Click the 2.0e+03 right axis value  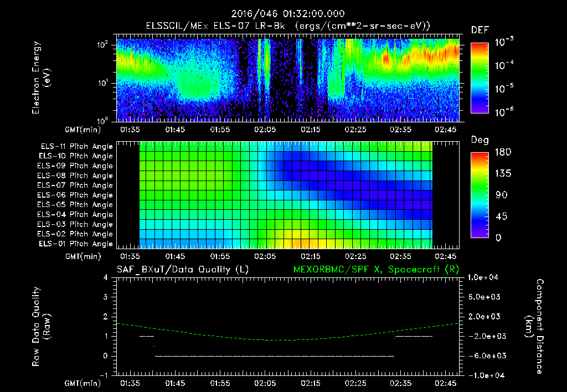point(484,316)
